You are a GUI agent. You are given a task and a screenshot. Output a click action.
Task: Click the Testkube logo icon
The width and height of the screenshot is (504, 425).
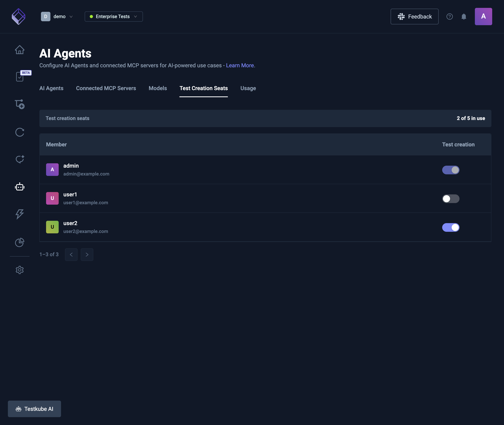coord(19,16)
